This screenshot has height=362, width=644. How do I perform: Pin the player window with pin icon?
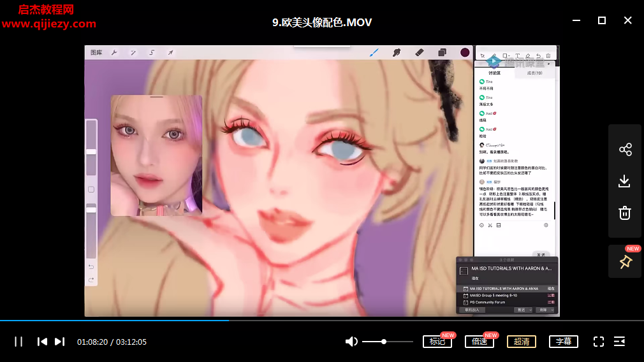pos(626,262)
